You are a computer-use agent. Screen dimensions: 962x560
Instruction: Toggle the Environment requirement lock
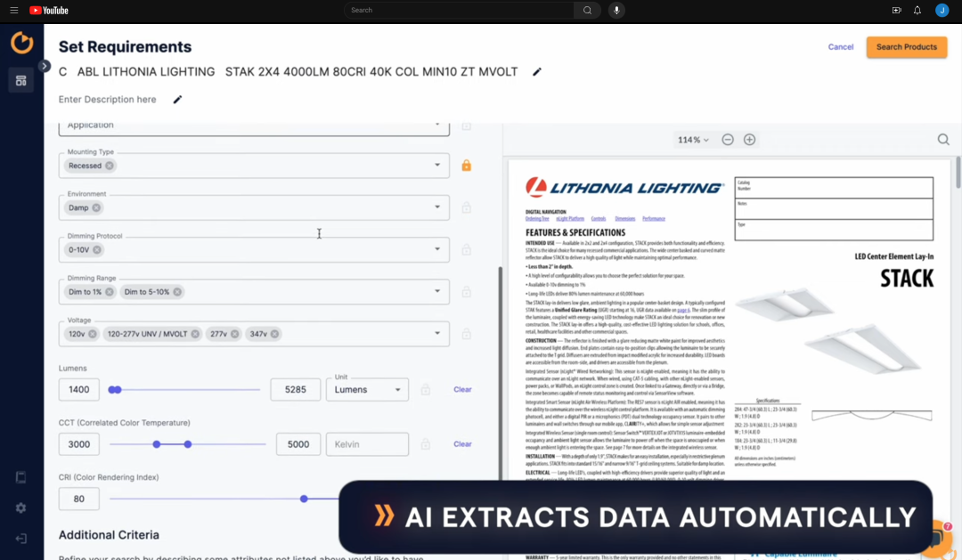[466, 208]
